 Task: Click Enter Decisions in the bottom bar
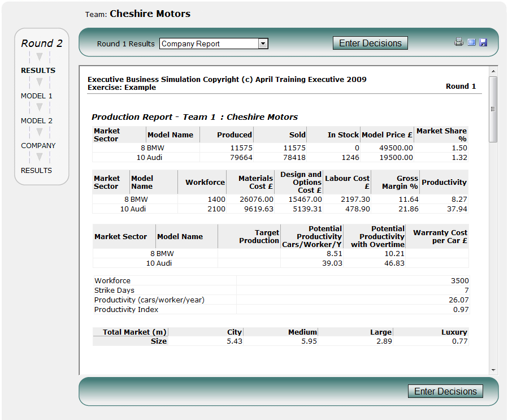click(445, 391)
